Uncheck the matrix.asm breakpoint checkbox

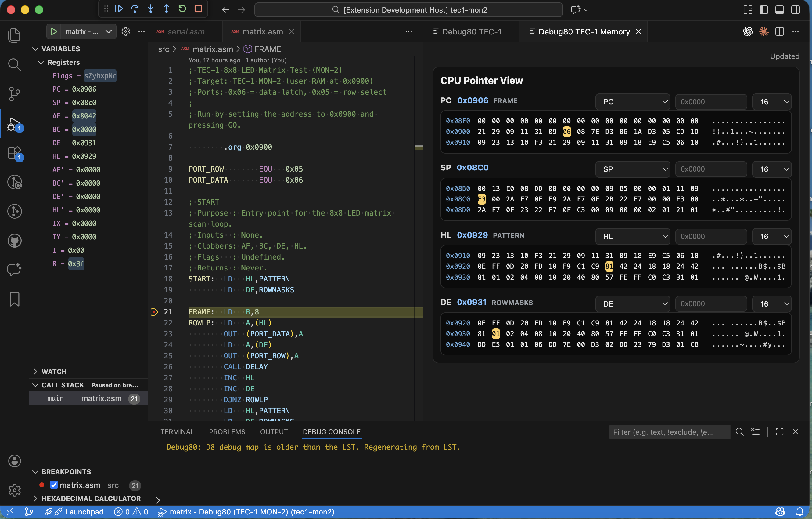click(x=54, y=485)
